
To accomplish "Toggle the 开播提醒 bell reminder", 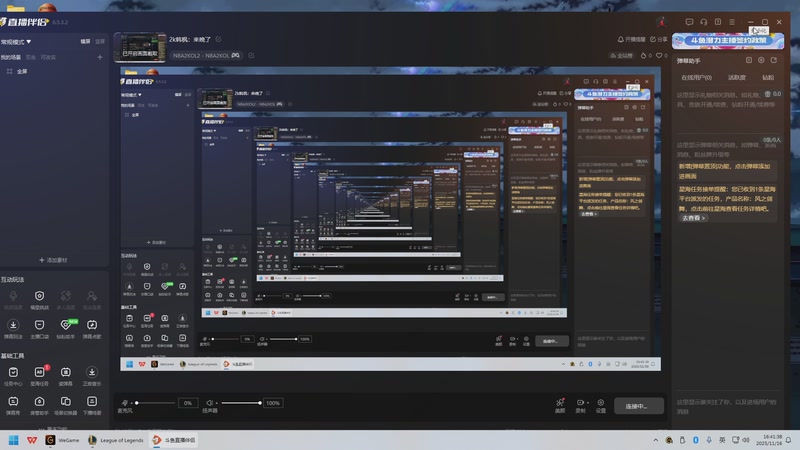I will pyautogui.click(x=631, y=39).
